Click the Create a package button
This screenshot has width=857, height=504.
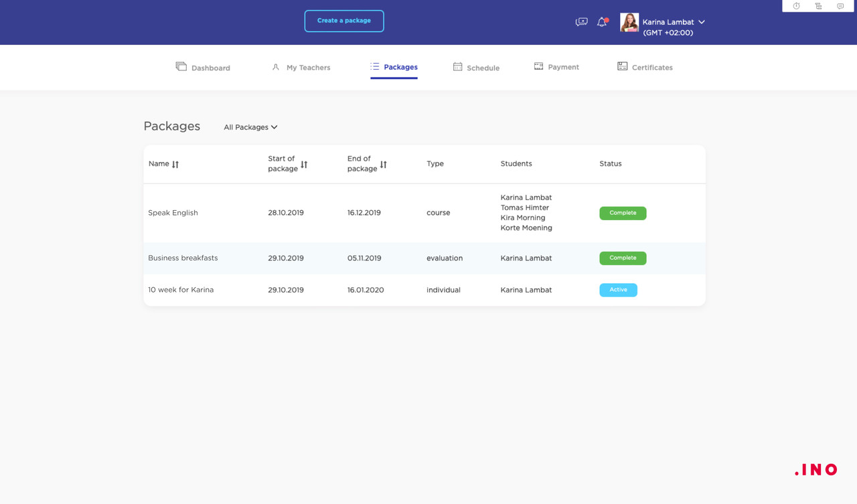pos(344,21)
